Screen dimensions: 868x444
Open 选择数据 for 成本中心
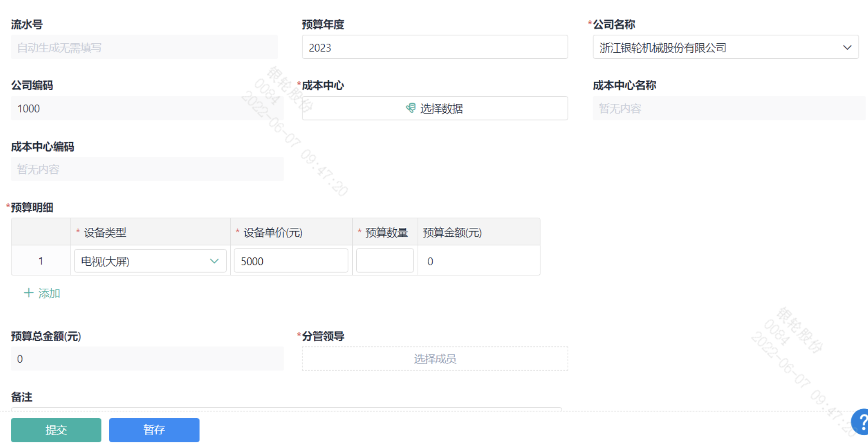[x=441, y=108]
